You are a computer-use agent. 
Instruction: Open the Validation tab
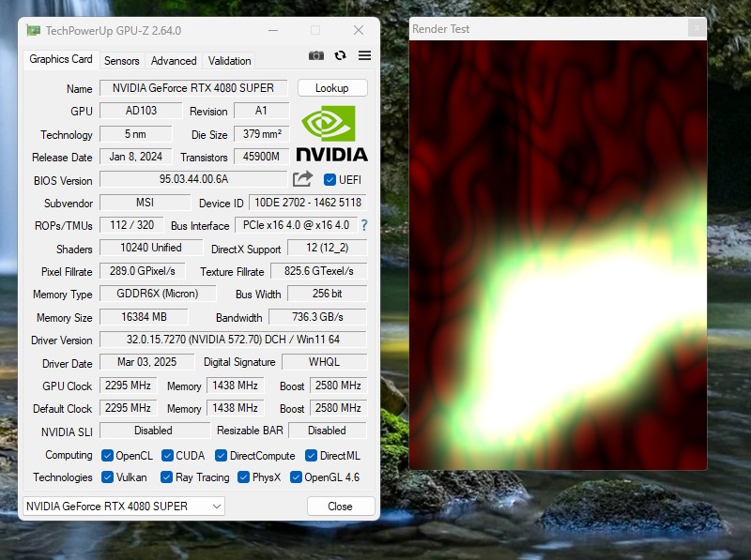[229, 61]
